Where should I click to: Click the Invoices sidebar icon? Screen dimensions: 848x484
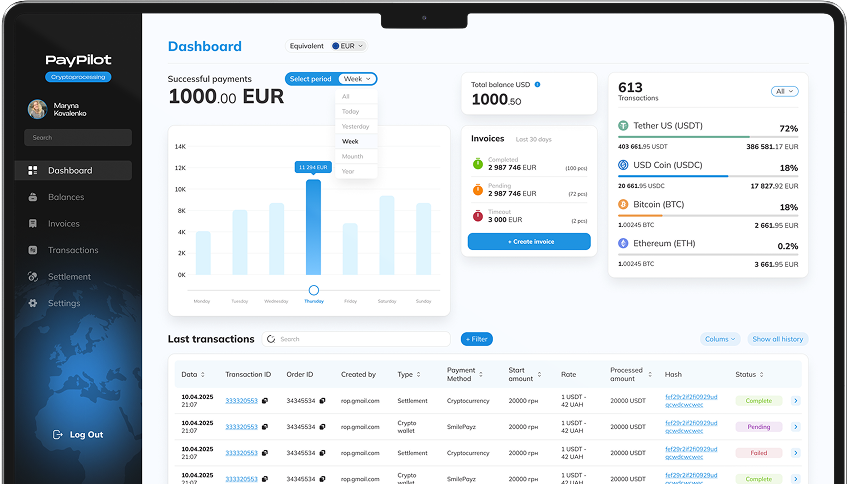33,224
